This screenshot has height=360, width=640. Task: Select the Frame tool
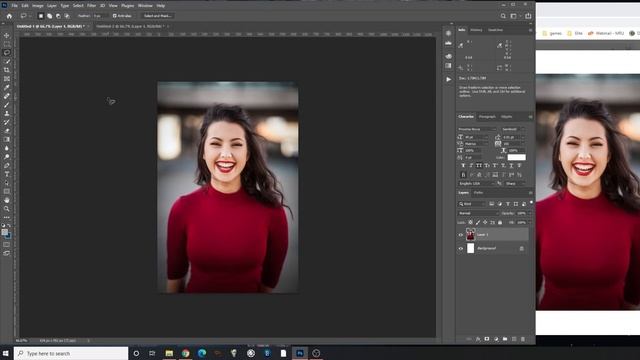[7, 79]
